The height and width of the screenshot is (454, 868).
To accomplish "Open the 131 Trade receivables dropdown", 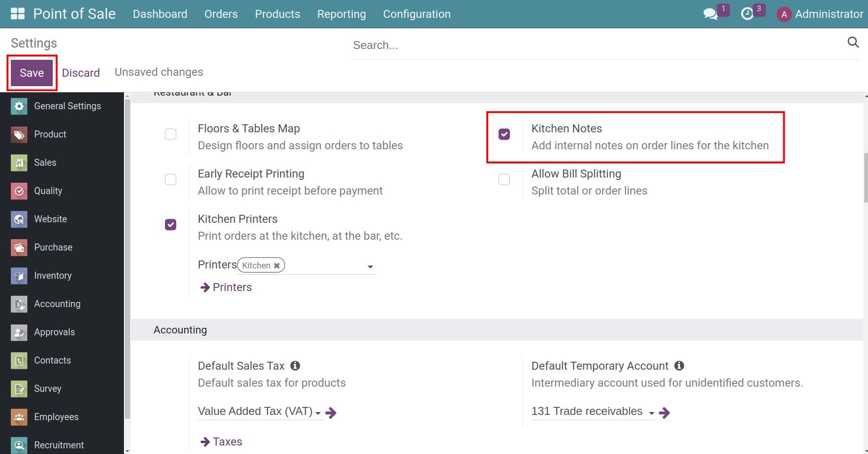I will [593, 411].
